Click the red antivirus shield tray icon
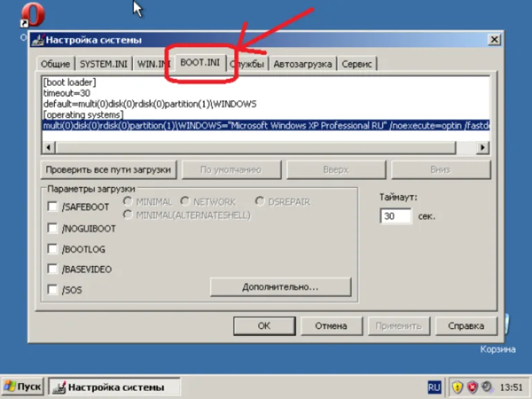This screenshot has width=532, height=399. point(472,387)
